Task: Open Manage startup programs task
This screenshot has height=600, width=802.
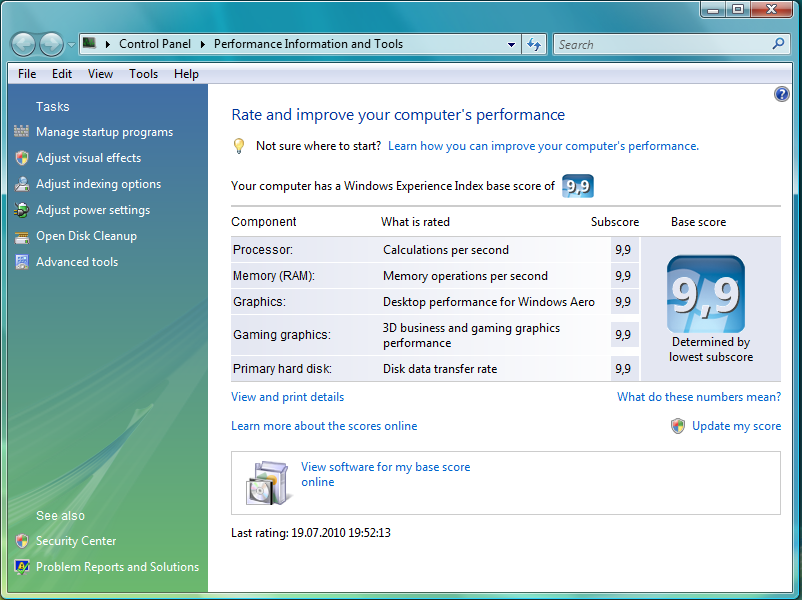Action: click(x=104, y=132)
